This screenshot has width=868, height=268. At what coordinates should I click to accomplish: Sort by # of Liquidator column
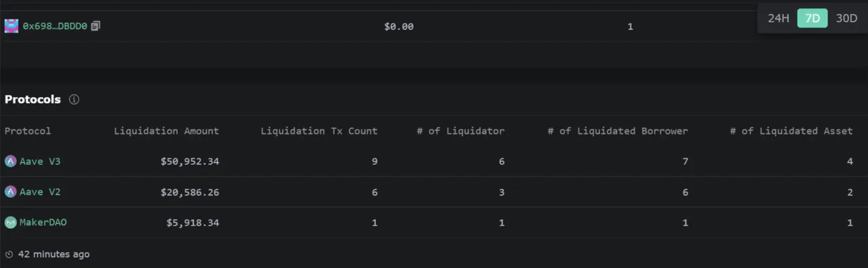coord(461,131)
